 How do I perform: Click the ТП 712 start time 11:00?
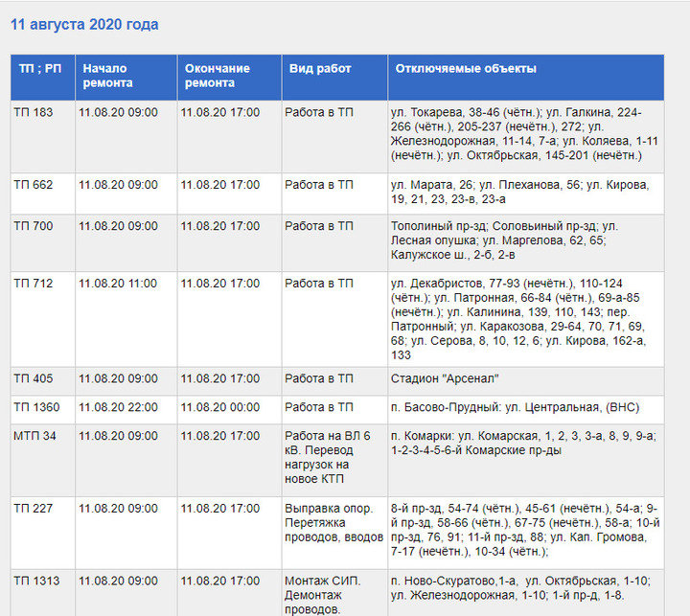[x=118, y=284]
